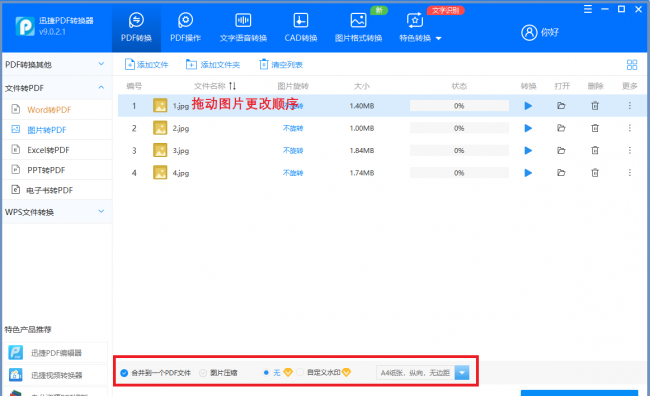Open A4纸张 page settings dropdown
The width and height of the screenshot is (650, 396).
462,373
